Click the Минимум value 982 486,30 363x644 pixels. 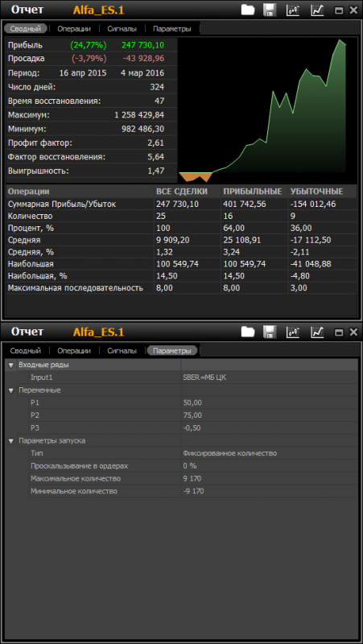(x=143, y=129)
